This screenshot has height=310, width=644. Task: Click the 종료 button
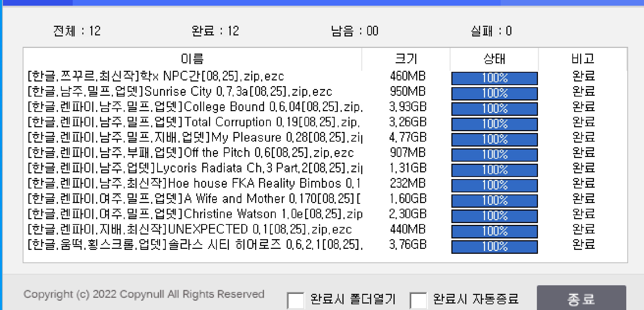(581, 299)
